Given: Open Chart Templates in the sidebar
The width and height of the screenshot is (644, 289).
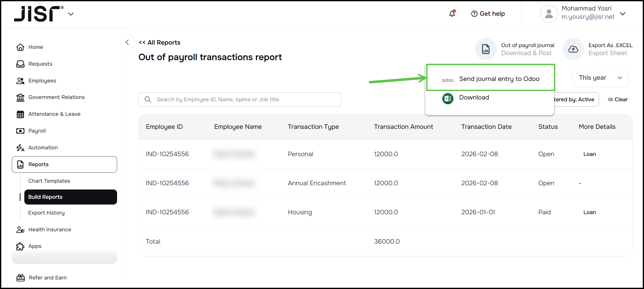Looking at the screenshot, I should click(x=49, y=181).
